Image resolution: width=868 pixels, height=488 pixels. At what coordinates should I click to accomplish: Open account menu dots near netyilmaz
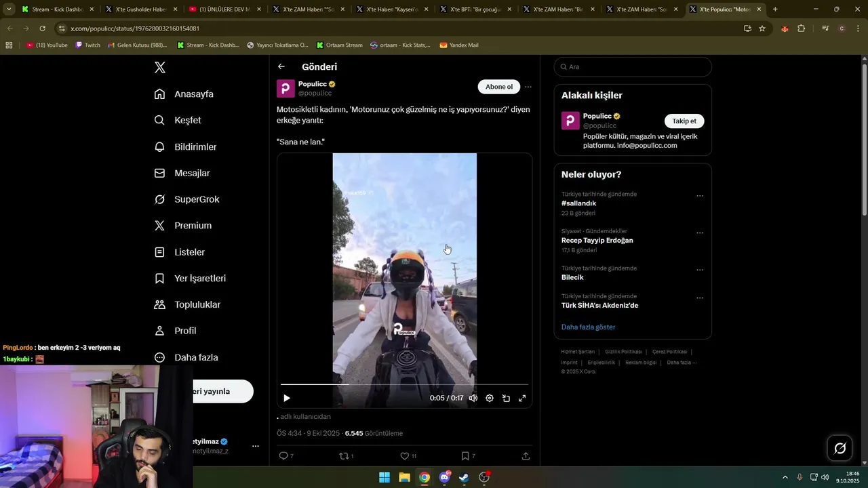click(256, 446)
